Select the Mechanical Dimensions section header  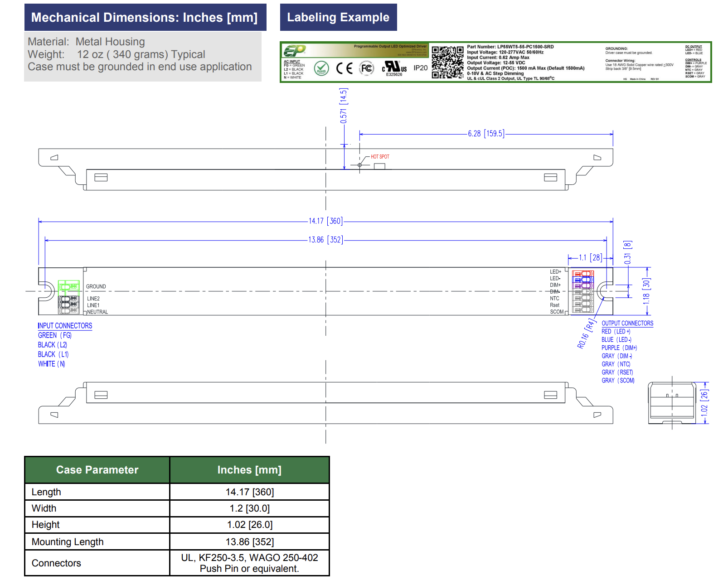[x=145, y=18]
